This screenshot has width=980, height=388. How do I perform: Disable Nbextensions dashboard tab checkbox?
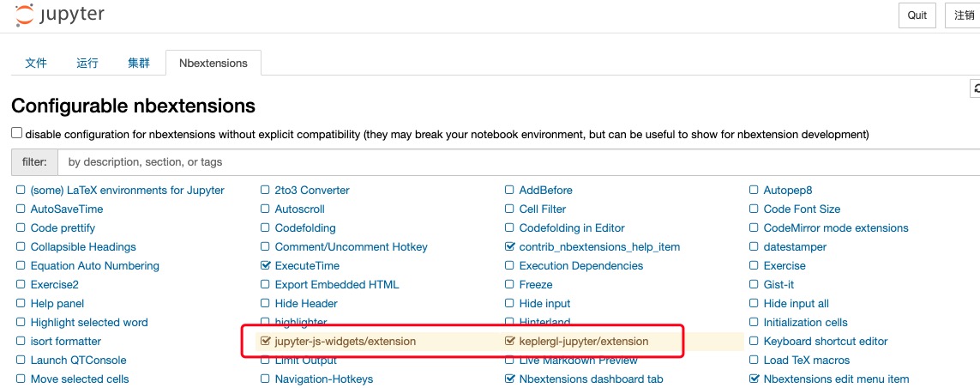[509, 379]
